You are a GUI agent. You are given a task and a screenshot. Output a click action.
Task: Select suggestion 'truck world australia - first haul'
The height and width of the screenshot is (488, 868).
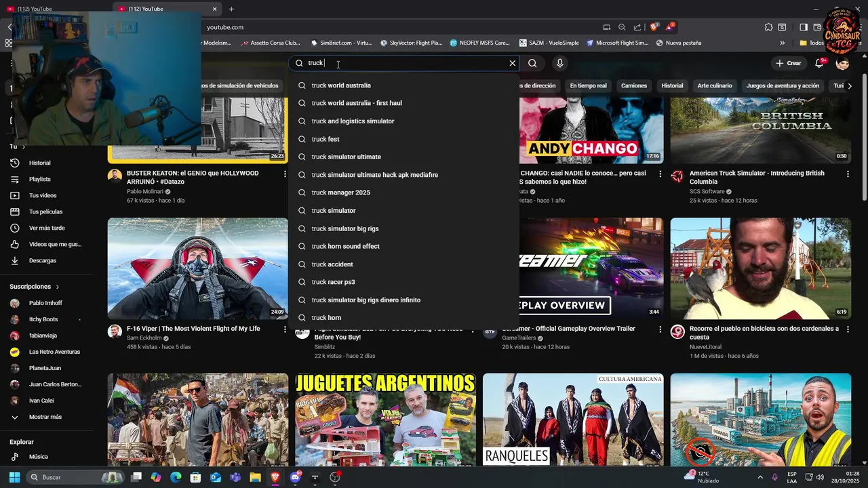click(x=403, y=103)
